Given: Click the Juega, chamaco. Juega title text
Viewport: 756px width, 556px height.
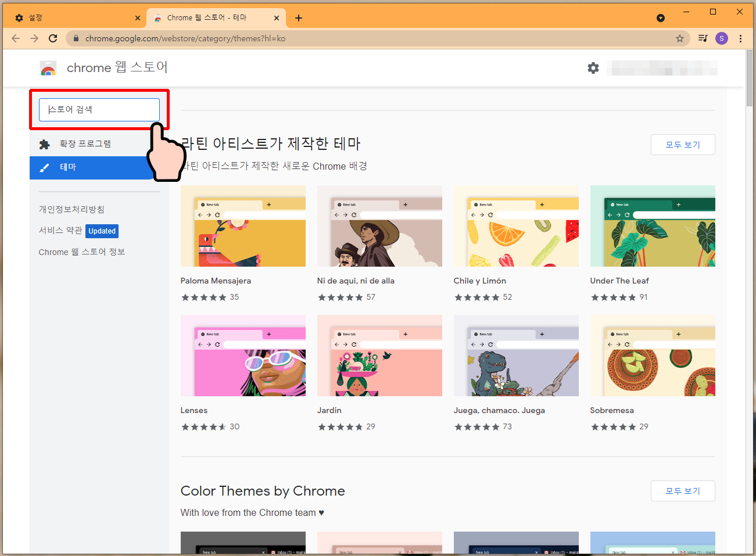Looking at the screenshot, I should pos(499,410).
